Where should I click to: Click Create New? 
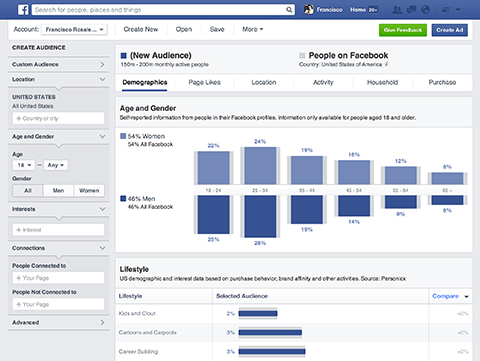(x=141, y=29)
